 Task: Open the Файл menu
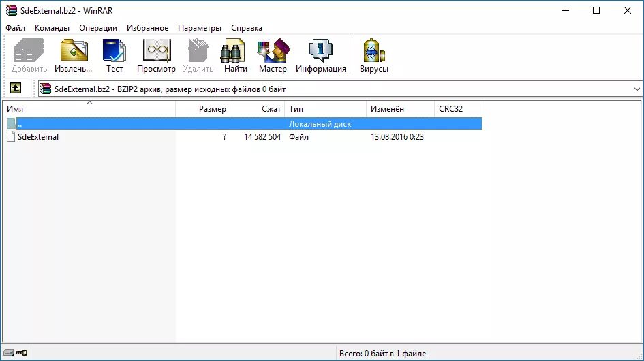coord(15,28)
